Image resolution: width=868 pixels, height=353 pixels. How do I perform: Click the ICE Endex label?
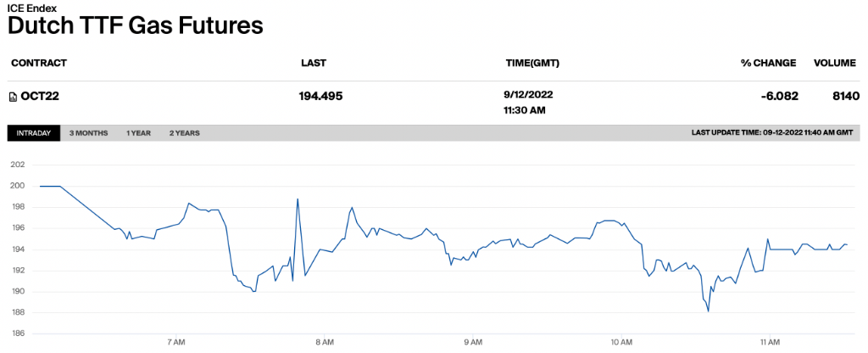[x=31, y=8]
